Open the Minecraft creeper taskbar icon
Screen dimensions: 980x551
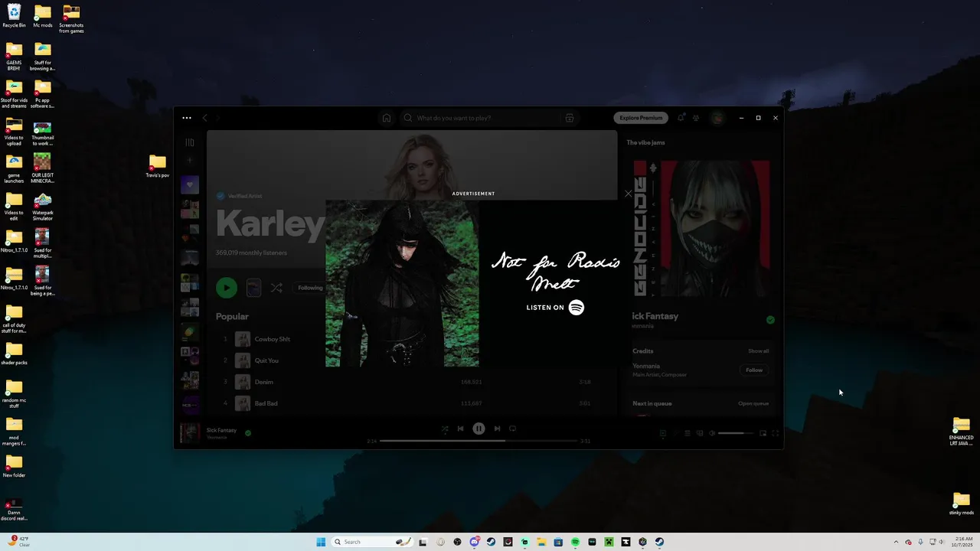pyautogui.click(x=609, y=542)
